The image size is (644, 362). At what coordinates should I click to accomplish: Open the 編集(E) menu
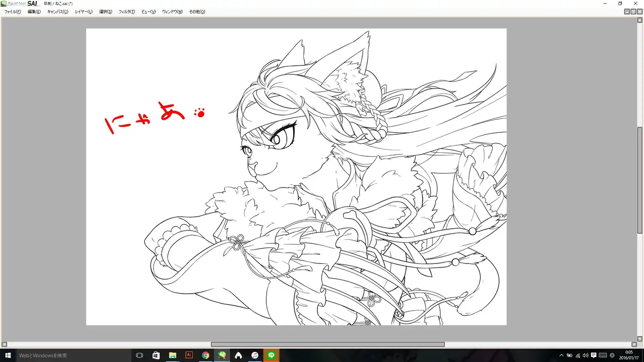(x=34, y=12)
